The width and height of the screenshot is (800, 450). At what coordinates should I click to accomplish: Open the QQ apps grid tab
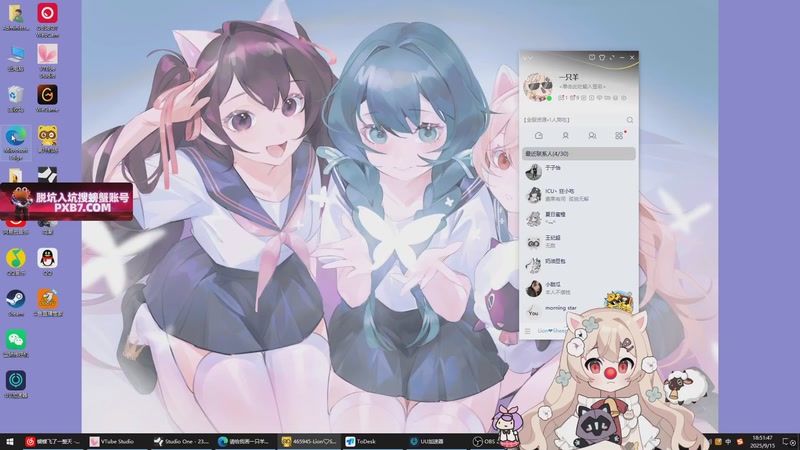(619, 136)
